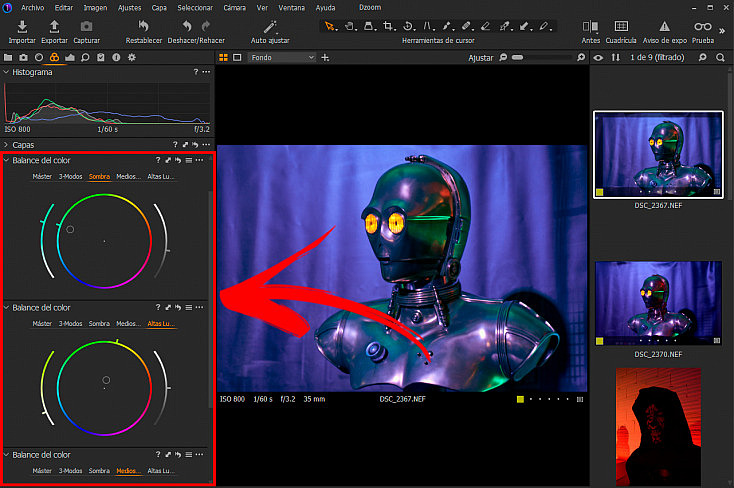Click the browser search magnifier icon
The height and width of the screenshot is (488, 734).
click(x=720, y=58)
